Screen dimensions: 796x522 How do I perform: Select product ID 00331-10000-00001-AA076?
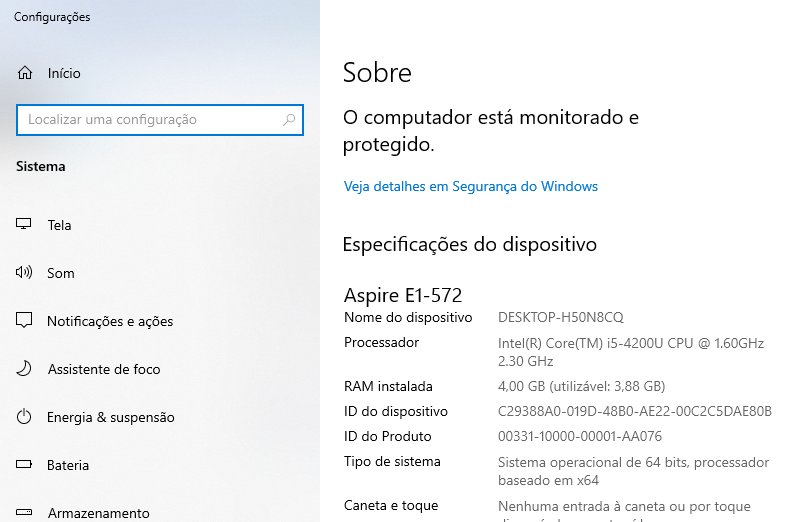coord(580,436)
